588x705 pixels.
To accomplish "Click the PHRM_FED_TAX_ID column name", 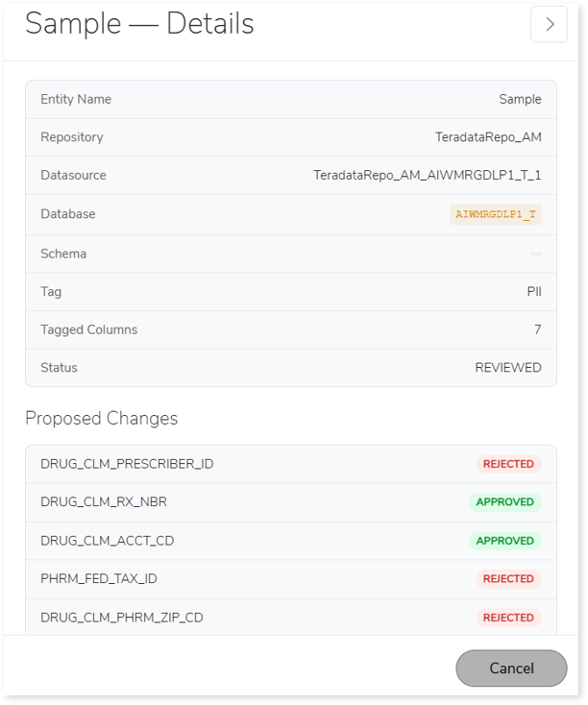I will [x=99, y=579].
